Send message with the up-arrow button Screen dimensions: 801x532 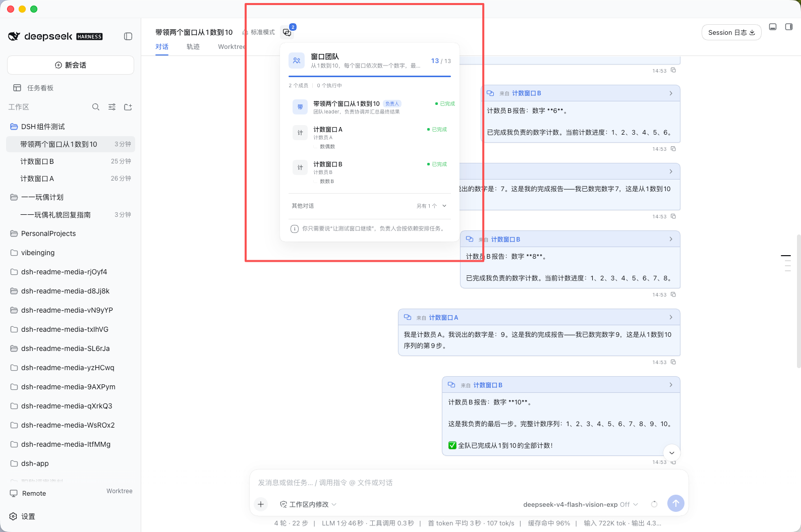click(676, 503)
